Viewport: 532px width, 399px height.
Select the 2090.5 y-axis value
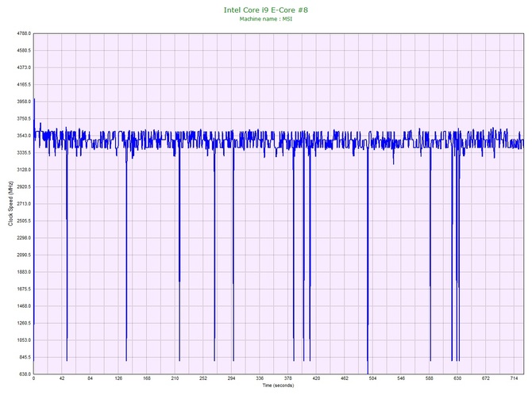[24, 255]
